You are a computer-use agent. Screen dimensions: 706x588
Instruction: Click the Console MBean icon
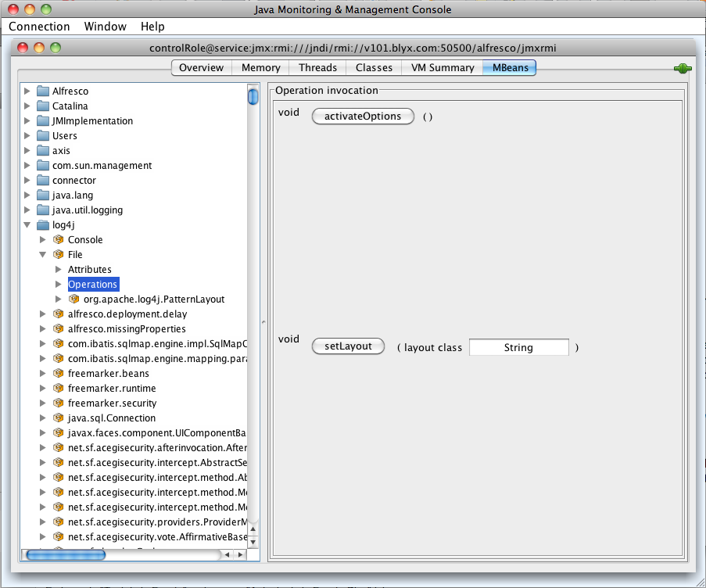click(x=58, y=239)
